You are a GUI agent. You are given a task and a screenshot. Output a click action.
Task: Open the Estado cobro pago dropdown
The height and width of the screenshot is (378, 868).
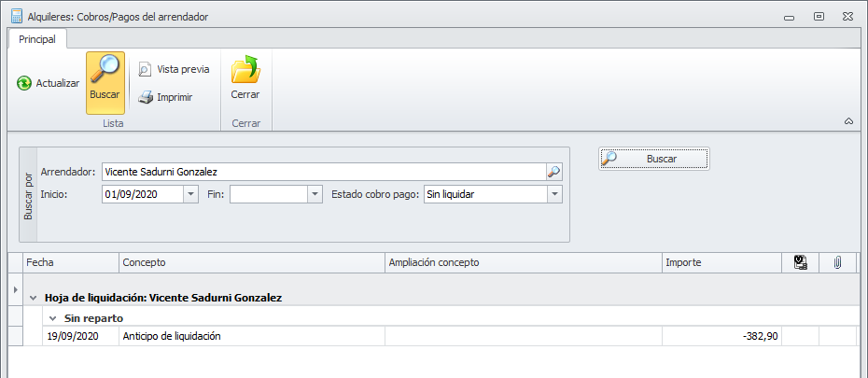click(x=554, y=194)
